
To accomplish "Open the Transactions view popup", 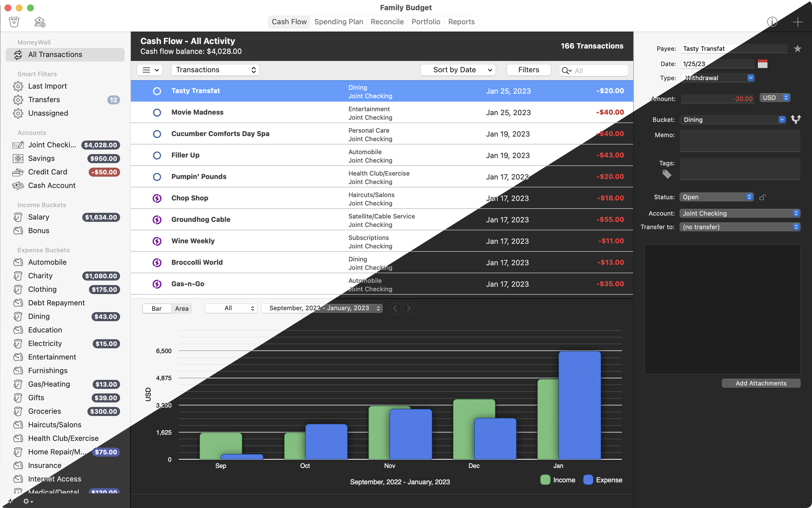I will coord(215,70).
